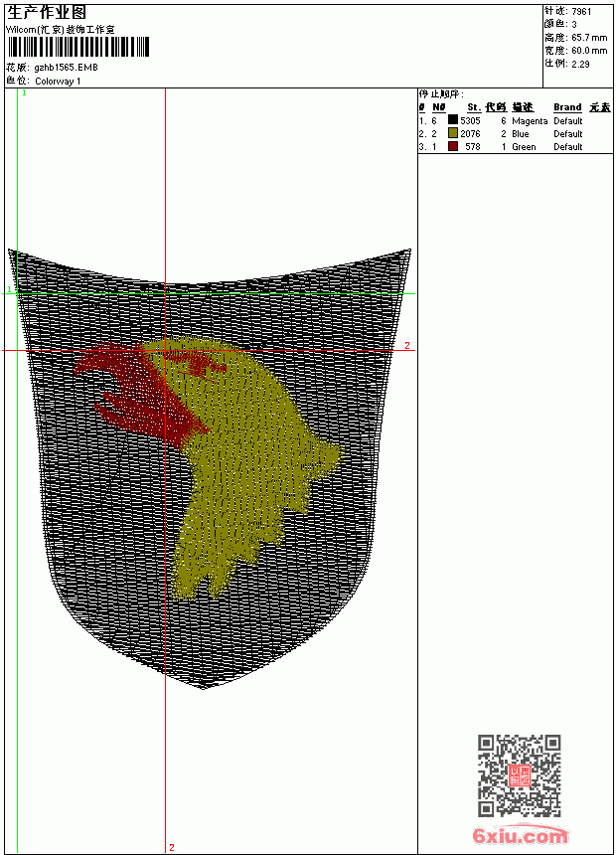Select the 'Green' description cell
Viewport: 616px width, 855px height.
(x=524, y=147)
